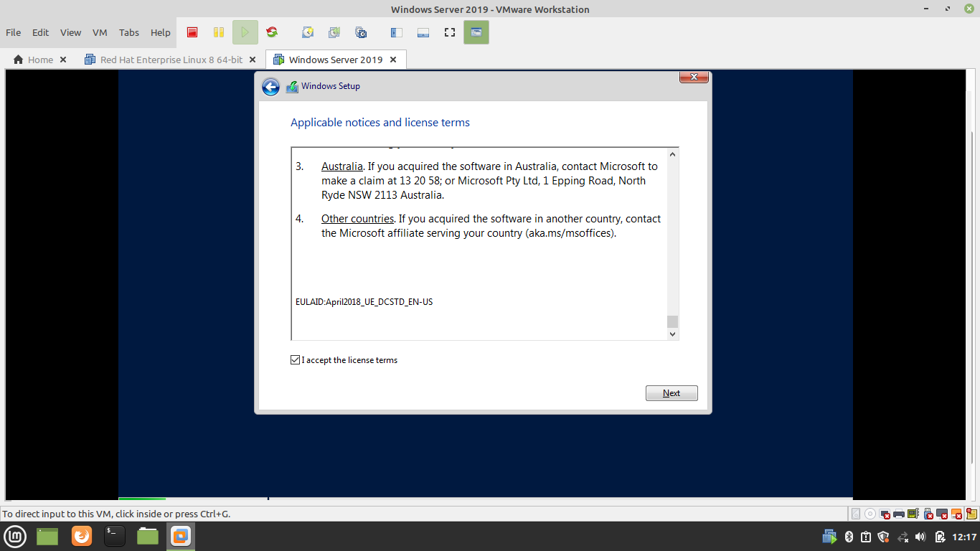
Task: Click the green Power On play button
Action: tap(245, 32)
